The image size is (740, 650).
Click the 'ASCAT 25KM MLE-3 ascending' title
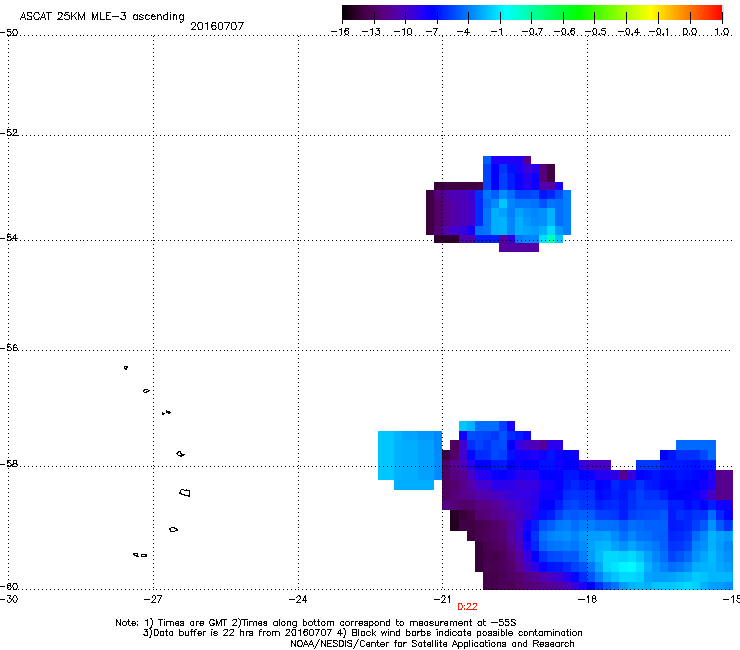tap(102, 16)
